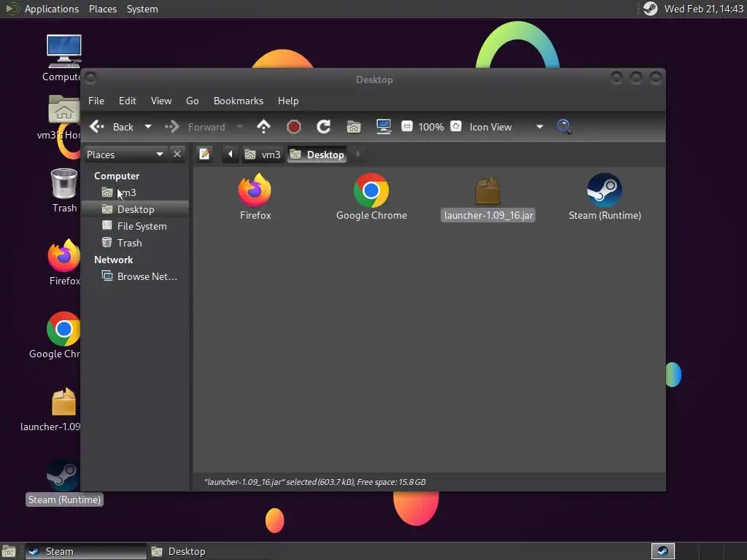Screen dimensions: 747x560
Task: Zoom out with the minus icon
Action: 406,126
